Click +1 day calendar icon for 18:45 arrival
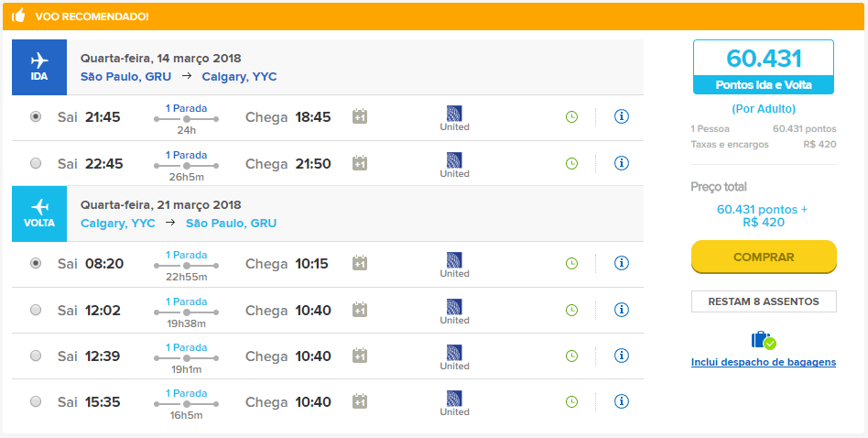The height and width of the screenshot is (438, 868). pos(360,117)
